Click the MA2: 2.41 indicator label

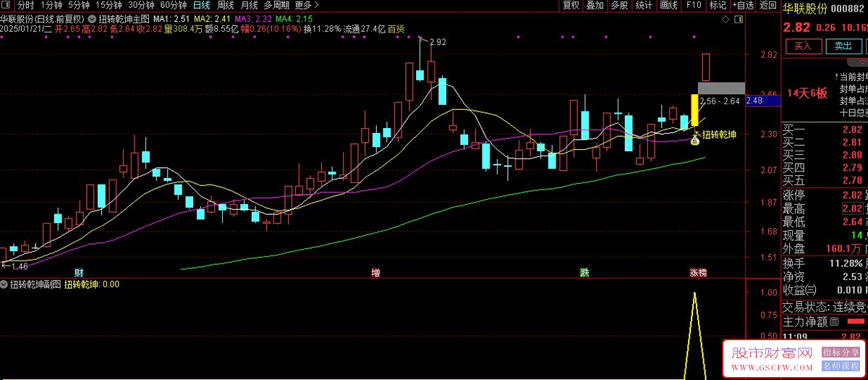click(213, 17)
